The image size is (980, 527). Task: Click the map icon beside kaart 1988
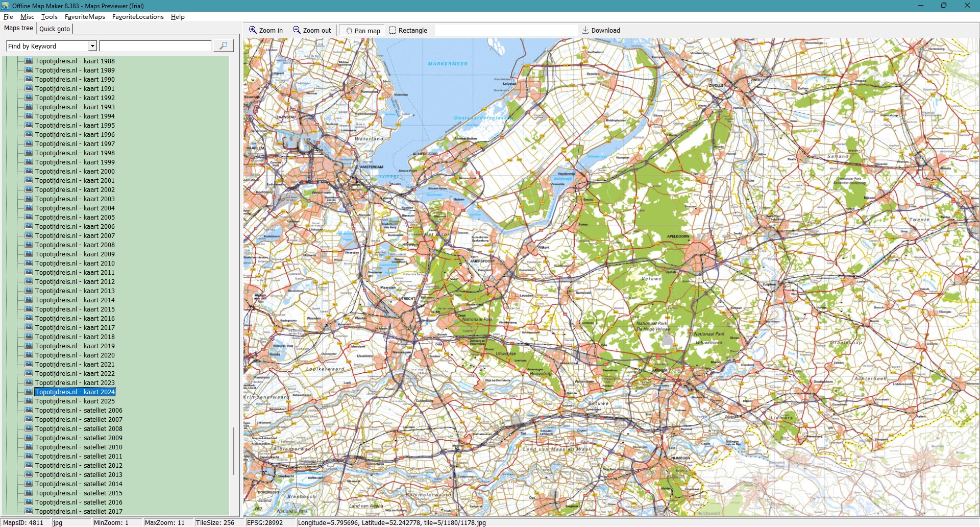click(29, 61)
